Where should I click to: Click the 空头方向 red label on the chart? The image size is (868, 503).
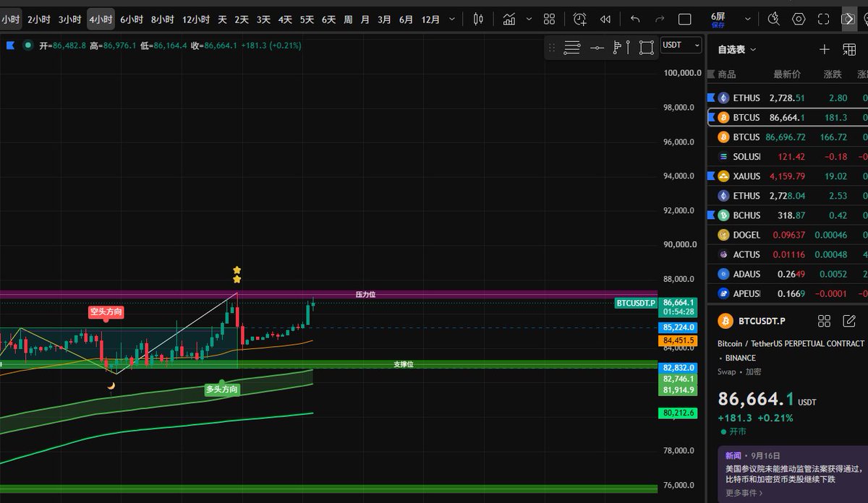click(106, 312)
